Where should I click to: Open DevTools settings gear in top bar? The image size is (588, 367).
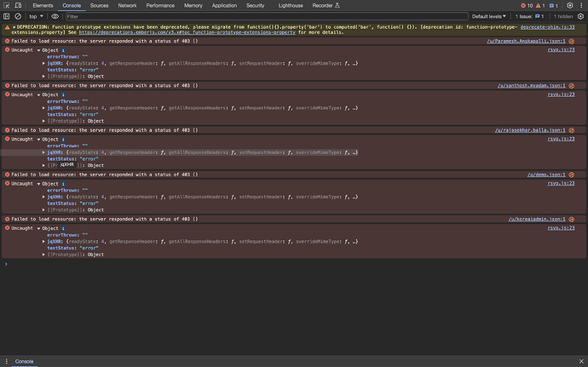coord(569,6)
